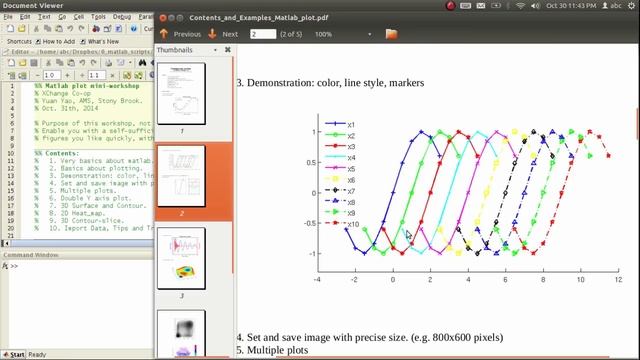
Task: Open MATLAB Edit menu
Action: pos(25,17)
